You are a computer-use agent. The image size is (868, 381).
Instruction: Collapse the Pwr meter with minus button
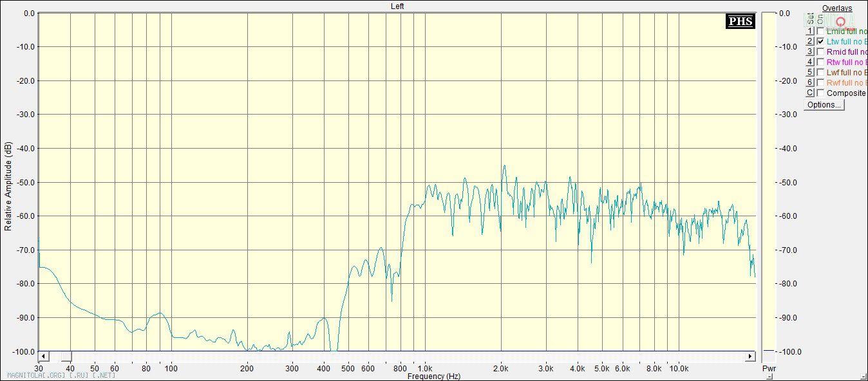tap(768, 351)
